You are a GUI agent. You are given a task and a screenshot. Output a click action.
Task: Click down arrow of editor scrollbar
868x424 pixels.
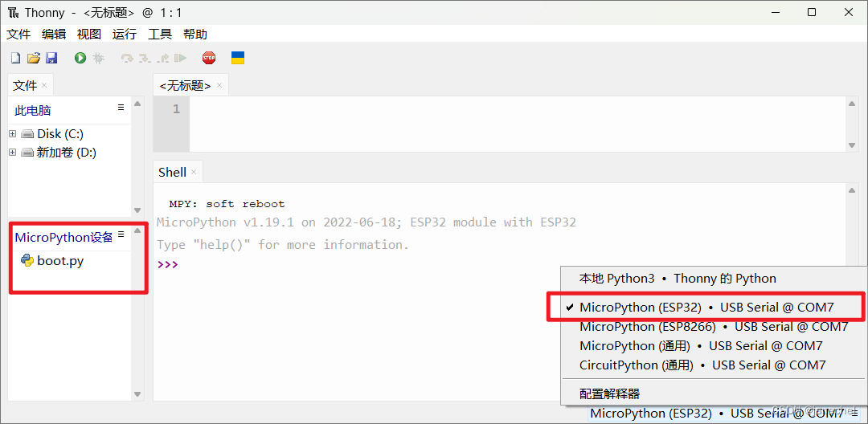click(853, 145)
